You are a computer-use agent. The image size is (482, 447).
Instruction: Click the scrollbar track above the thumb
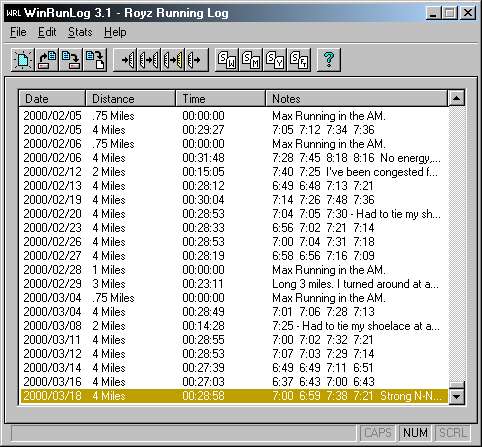[456, 243]
